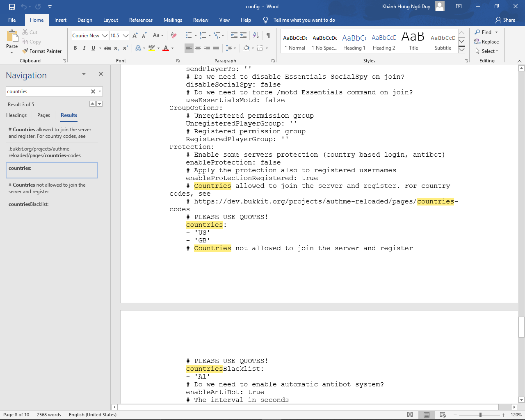Open the Web Layout view in status bar

tap(443, 415)
